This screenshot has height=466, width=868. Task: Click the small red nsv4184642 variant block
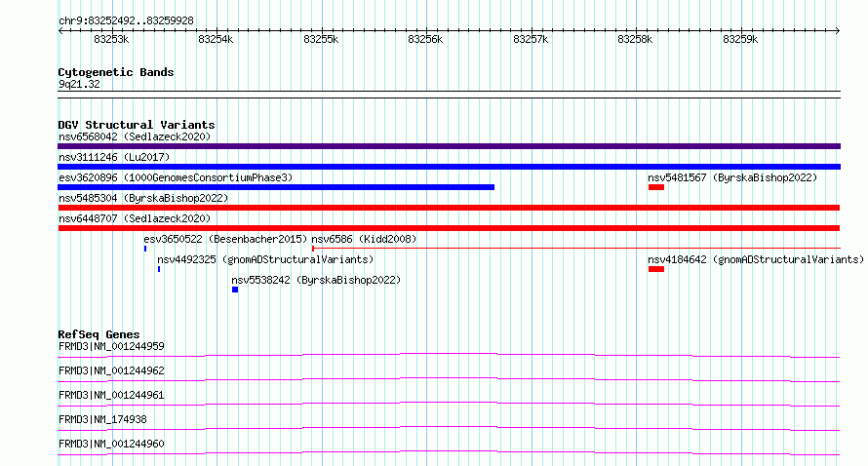pos(656,269)
